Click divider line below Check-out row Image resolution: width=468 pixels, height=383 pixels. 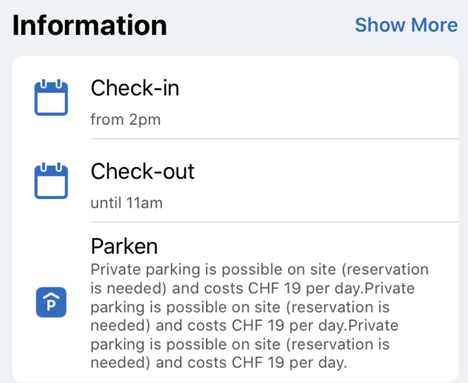274,222
